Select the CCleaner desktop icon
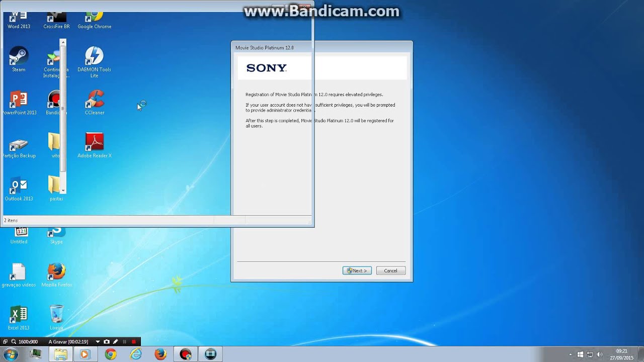Image resolution: width=644 pixels, height=362 pixels. pyautogui.click(x=94, y=103)
